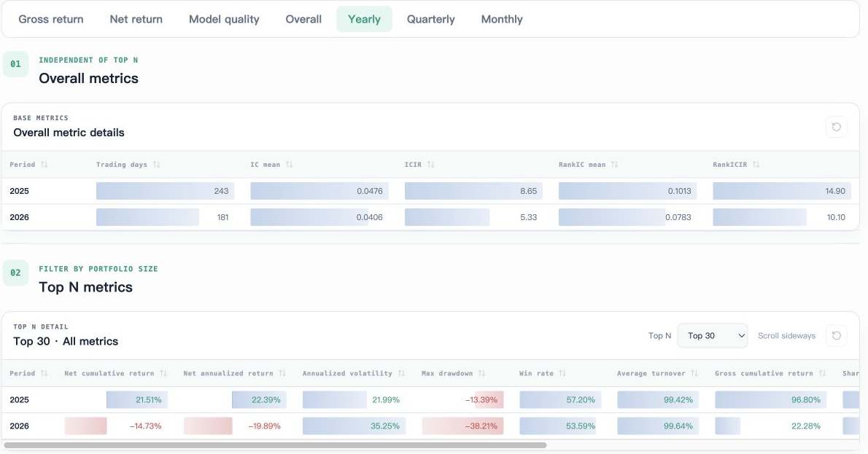Sort by Annualized volatility icon

click(x=402, y=374)
